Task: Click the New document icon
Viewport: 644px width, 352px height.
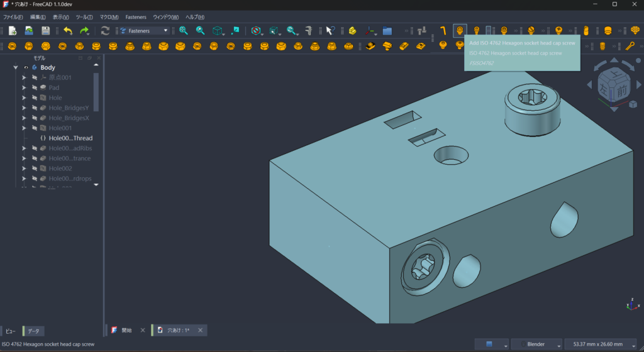Action: coord(13,31)
